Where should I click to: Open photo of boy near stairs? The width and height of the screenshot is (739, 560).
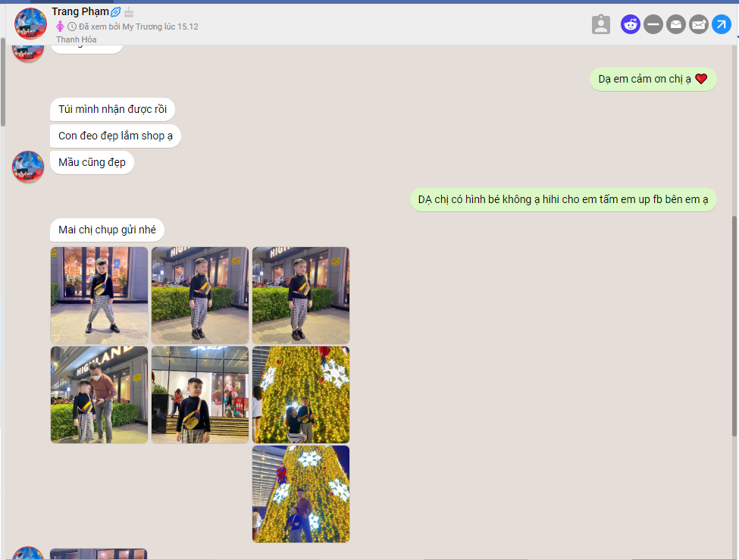(x=200, y=395)
